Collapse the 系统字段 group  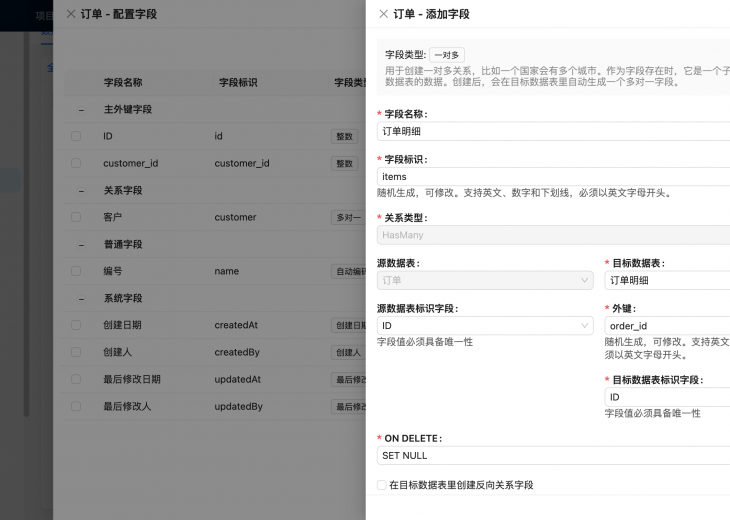click(x=81, y=298)
